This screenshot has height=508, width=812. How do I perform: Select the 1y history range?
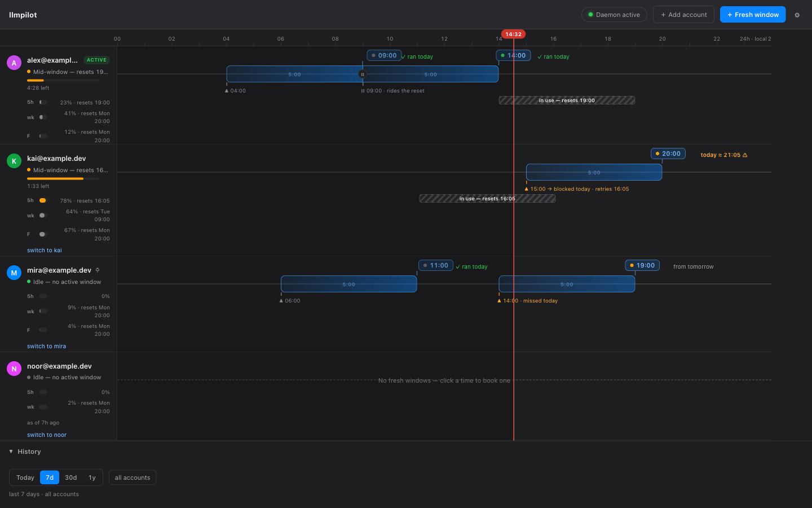92,478
